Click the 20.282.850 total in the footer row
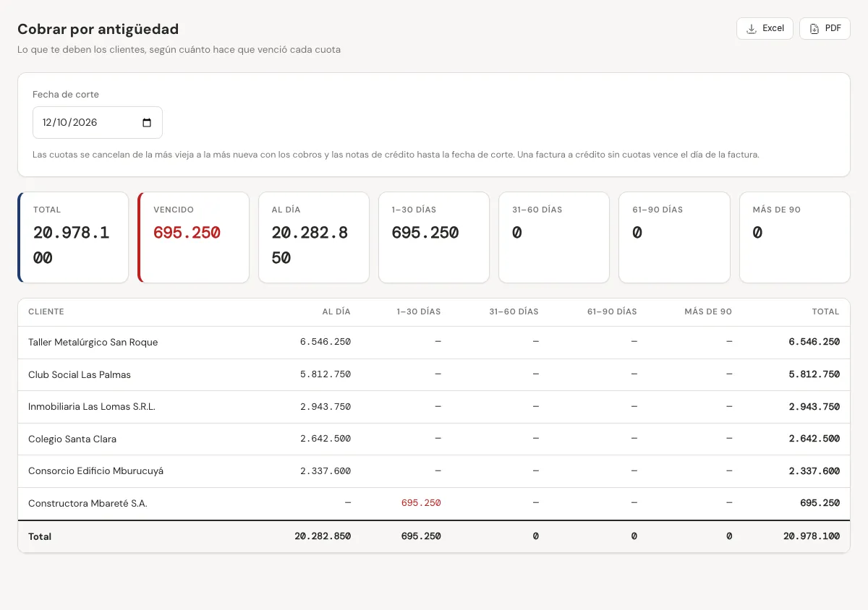868x610 pixels. (x=323, y=536)
